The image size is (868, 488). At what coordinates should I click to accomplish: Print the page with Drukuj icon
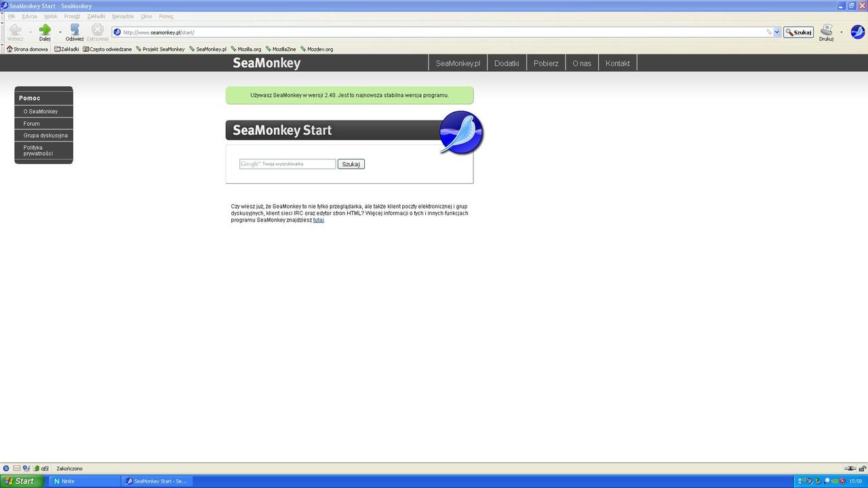pos(826,30)
